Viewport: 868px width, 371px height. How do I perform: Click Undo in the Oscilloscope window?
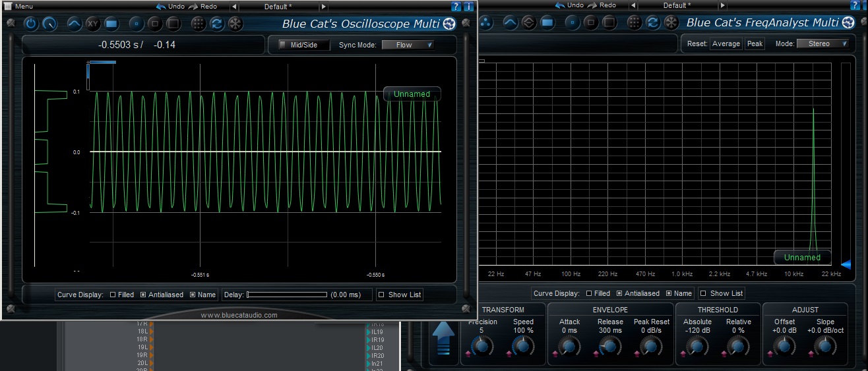(x=170, y=6)
